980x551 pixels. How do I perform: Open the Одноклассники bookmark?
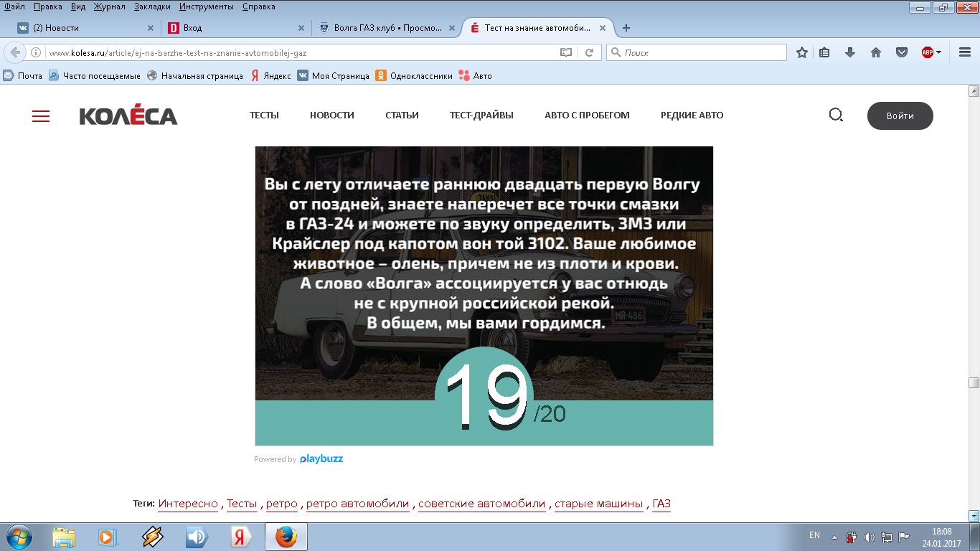414,75
